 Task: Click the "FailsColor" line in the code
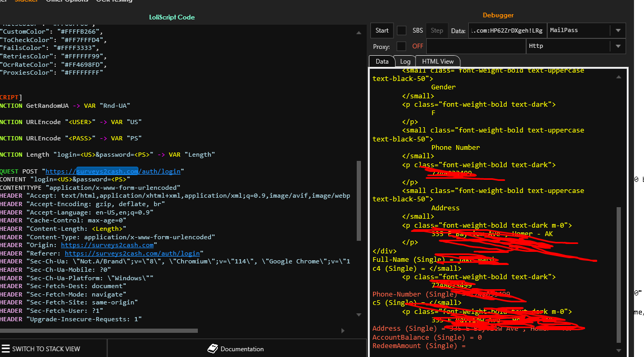pyautogui.click(x=52, y=48)
